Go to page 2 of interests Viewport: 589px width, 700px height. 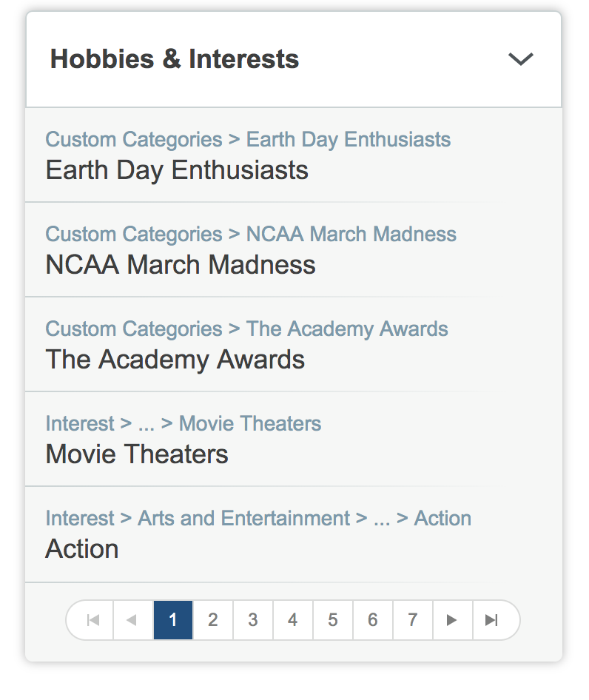pos(213,620)
